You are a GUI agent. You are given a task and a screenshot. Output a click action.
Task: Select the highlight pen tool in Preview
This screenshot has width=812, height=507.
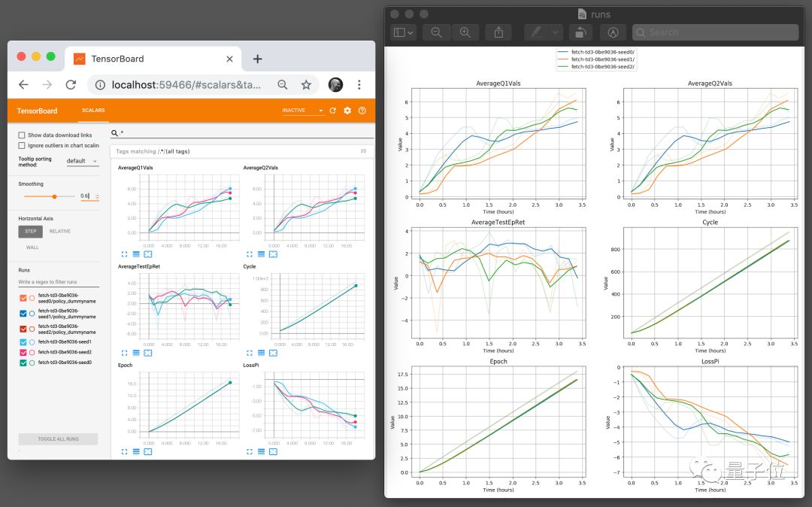pos(536,32)
